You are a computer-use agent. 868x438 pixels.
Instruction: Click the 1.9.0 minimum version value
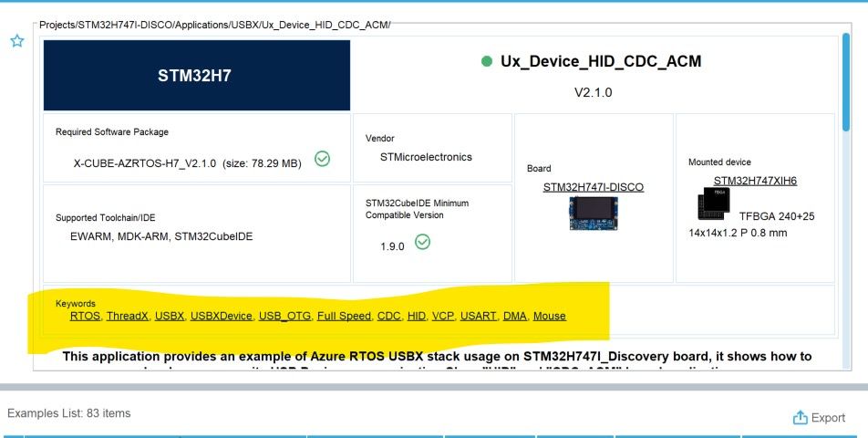(x=392, y=246)
